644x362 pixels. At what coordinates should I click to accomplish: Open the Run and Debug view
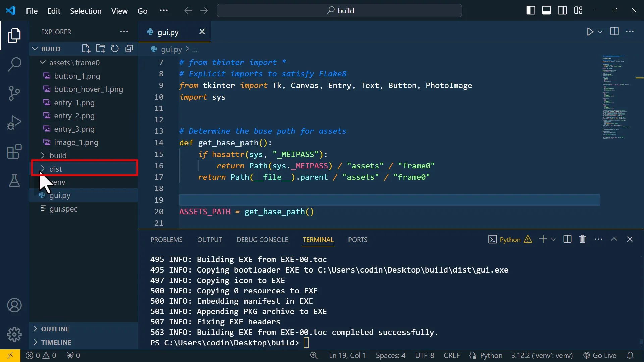[14, 123]
